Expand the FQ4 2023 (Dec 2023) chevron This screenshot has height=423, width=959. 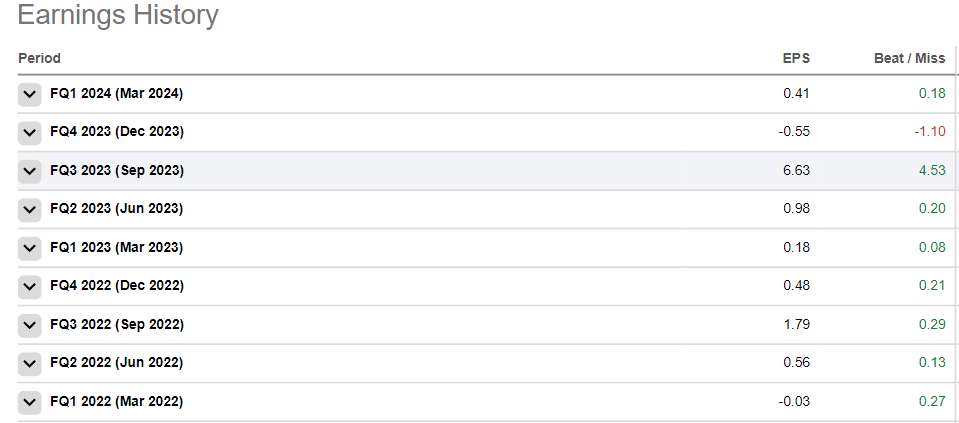[30, 132]
